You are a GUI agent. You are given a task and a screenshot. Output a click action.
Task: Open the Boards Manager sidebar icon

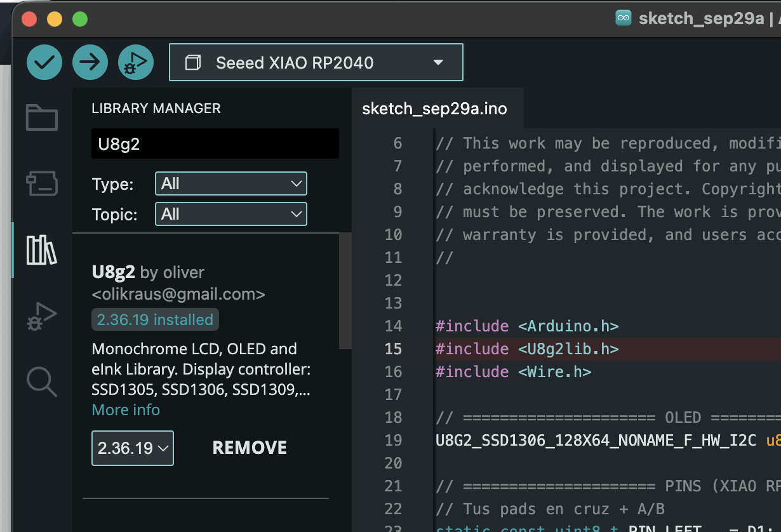click(42, 183)
